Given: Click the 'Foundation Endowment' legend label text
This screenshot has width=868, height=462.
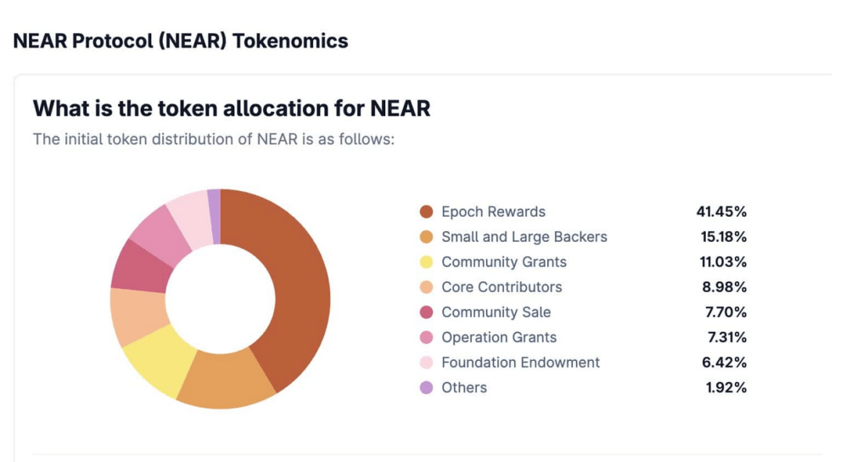Looking at the screenshot, I should pos(520,363).
